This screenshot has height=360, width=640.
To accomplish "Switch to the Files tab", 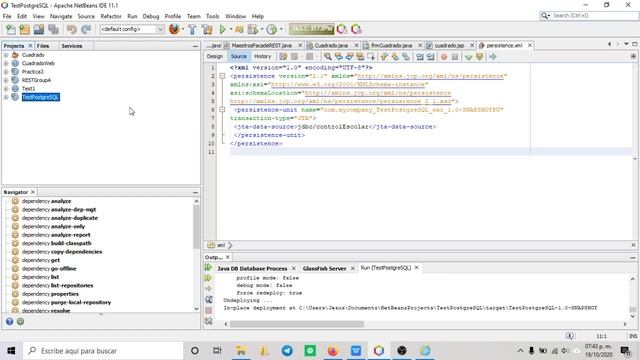I will [43, 46].
